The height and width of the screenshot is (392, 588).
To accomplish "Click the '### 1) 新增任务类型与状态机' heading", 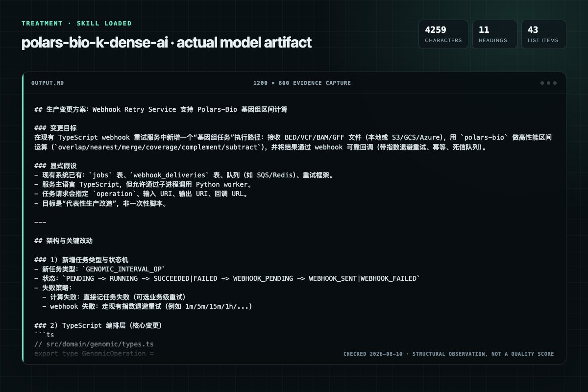I will point(81,260).
